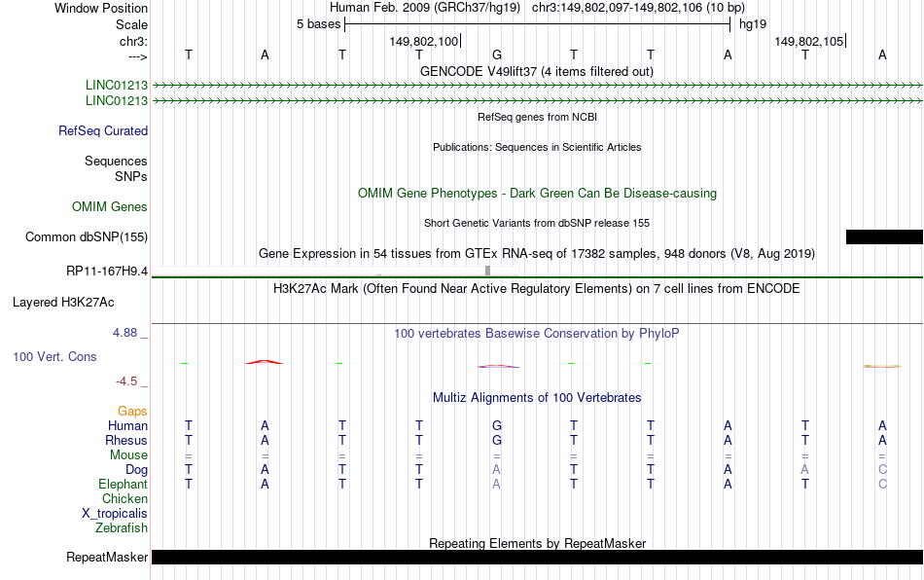
Task: Open the Layered H3K27Ac track label
Action: click(63, 303)
